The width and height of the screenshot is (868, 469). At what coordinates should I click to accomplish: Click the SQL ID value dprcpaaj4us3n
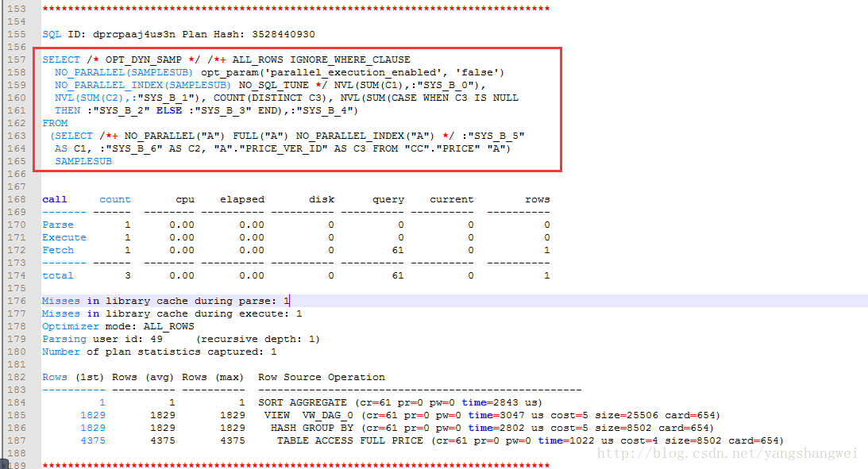(134, 34)
